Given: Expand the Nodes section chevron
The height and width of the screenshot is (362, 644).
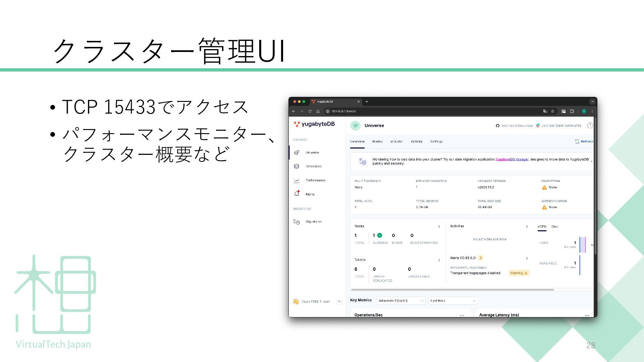Looking at the screenshot, I should pyautogui.click(x=439, y=227).
